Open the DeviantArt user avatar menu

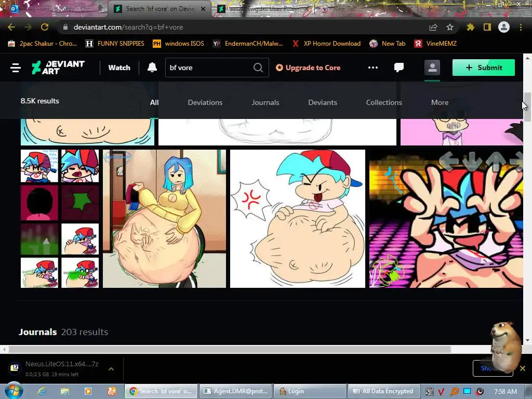432,68
